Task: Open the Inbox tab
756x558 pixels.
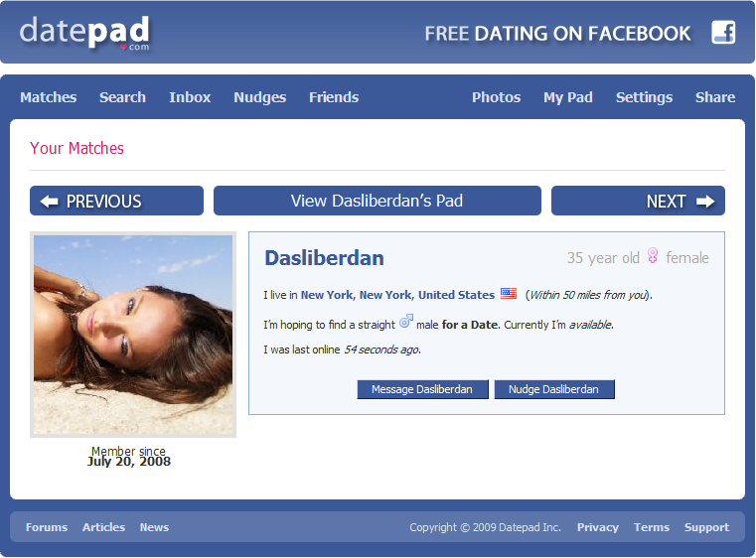Action: [190, 97]
